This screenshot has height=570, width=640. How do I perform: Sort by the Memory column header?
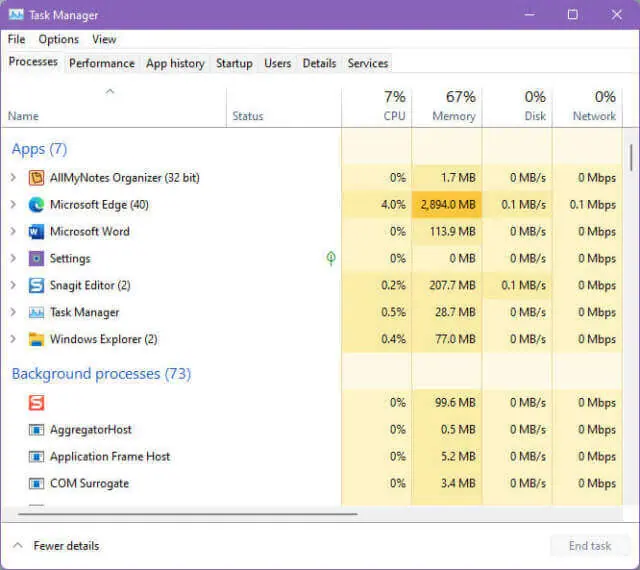447,106
